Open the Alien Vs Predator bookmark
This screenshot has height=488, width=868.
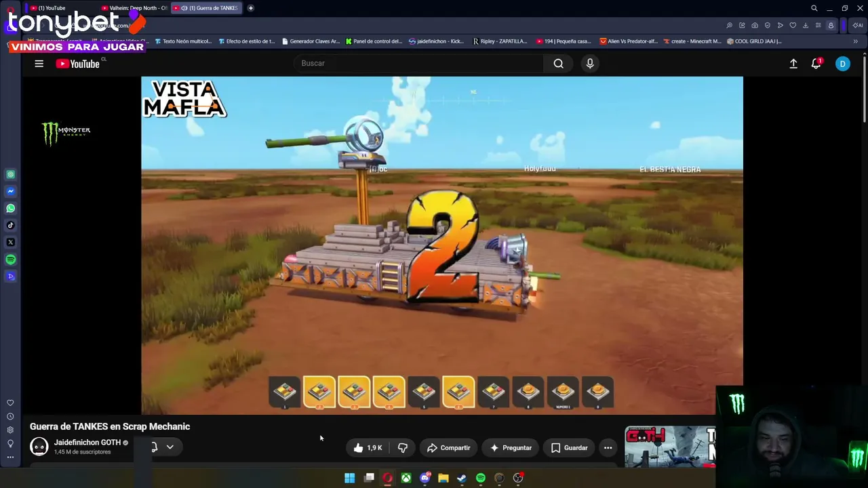629,41
